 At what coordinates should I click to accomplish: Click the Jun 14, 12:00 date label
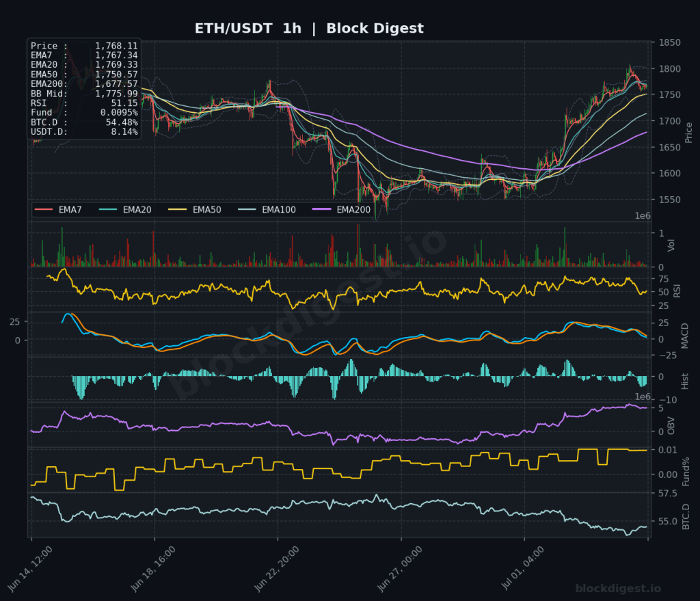click(x=30, y=570)
